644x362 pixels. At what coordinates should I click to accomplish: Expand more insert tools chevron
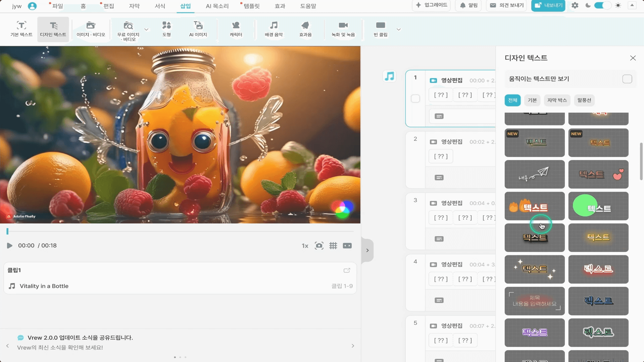pyautogui.click(x=399, y=30)
